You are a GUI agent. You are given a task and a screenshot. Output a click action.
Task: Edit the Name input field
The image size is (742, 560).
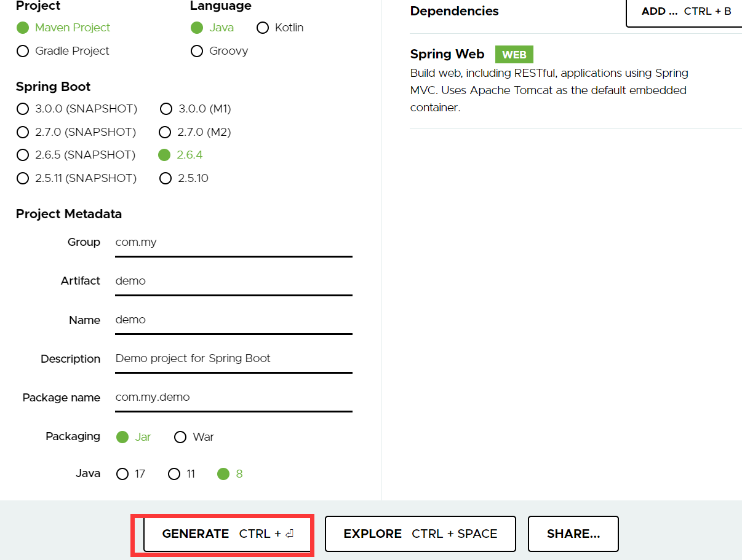coord(234,320)
